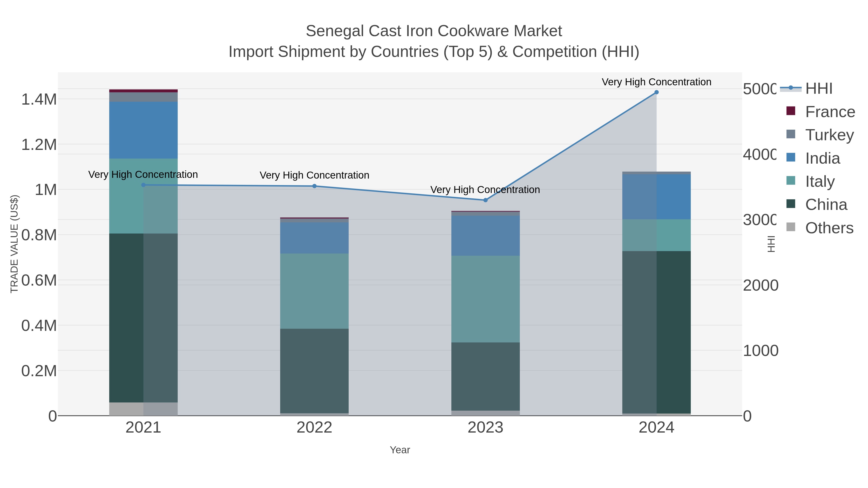Click the India segment of the 2022 bar
Screen dimensions: 868x488
[314, 238]
